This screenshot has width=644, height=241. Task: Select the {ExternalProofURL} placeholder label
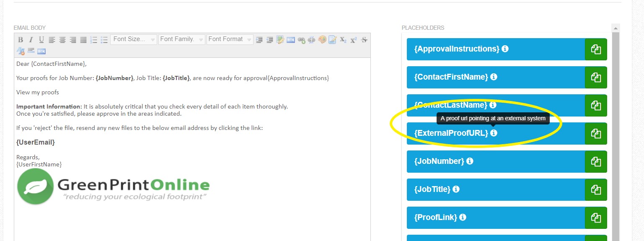click(x=451, y=133)
